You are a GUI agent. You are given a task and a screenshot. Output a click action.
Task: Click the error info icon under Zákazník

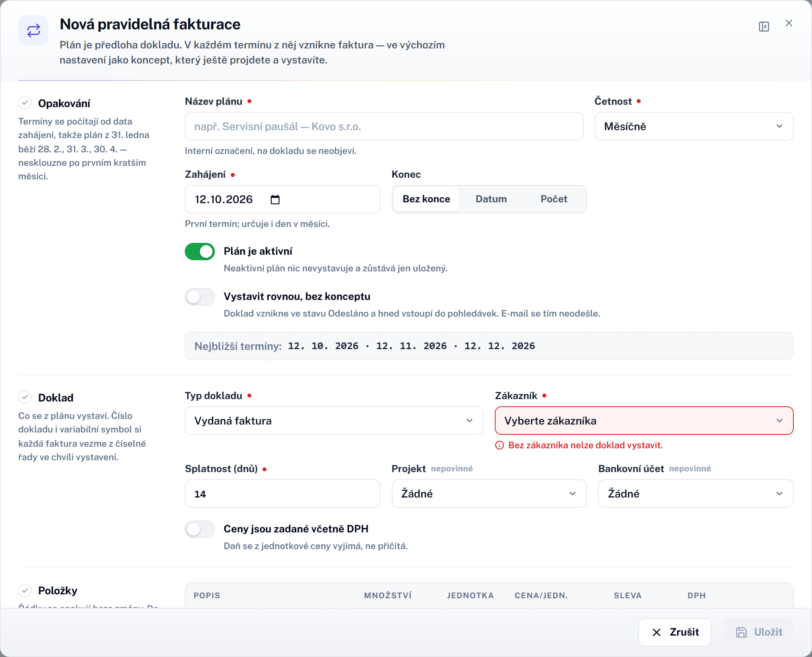[500, 445]
